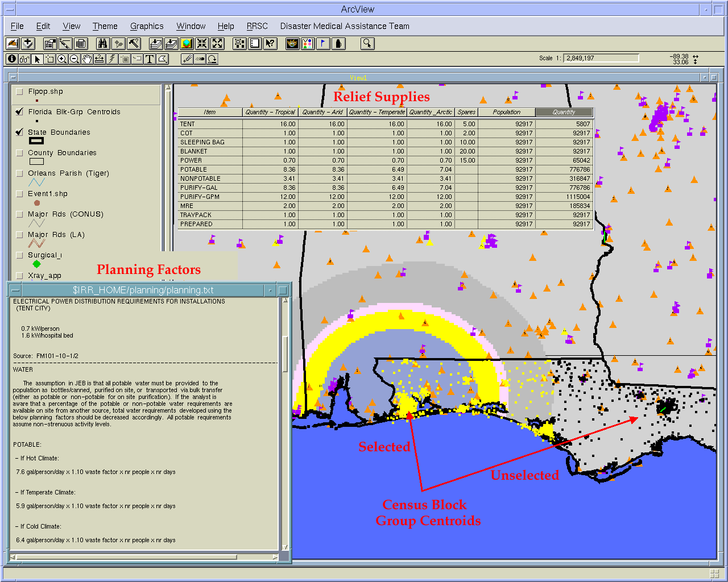Image resolution: width=728 pixels, height=582 pixels.
Task: Open the Window menu
Action: (191, 26)
